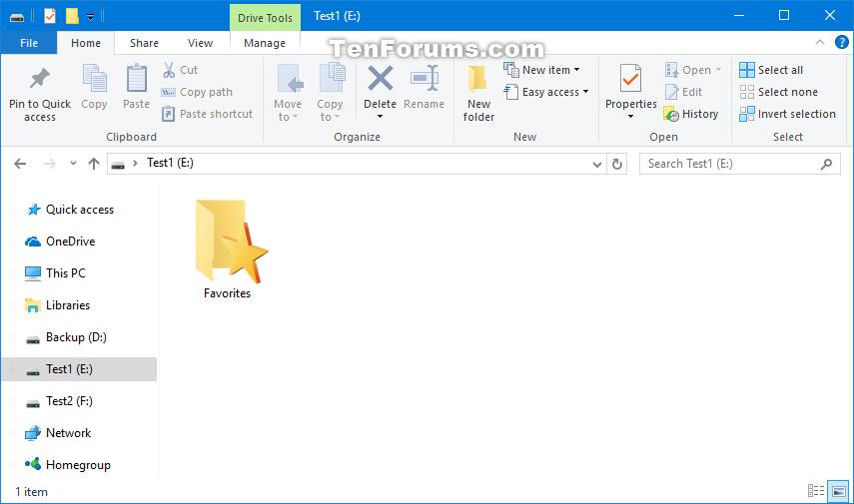The image size is (854, 504).
Task: Open Properties checkmark icon
Action: click(x=630, y=80)
